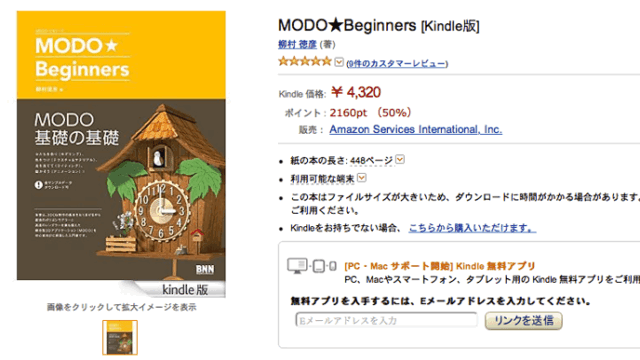Focus the Eメールアドレスを入力 field
Image resolution: width=640 pixels, height=360 pixels.
(387, 320)
